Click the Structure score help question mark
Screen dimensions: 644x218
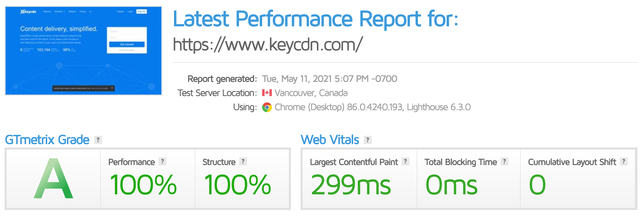(243, 161)
